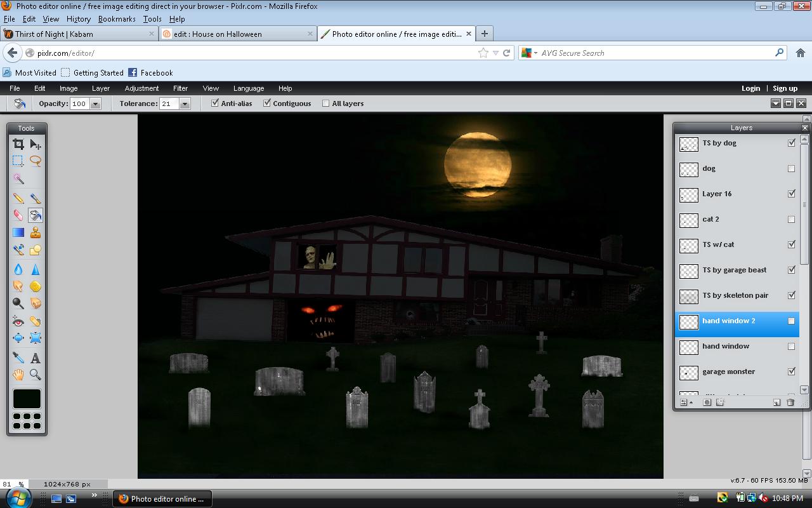This screenshot has width=812, height=508.
Task: Select the Drawing shapes tool
Action: click(x=36, y=250)
